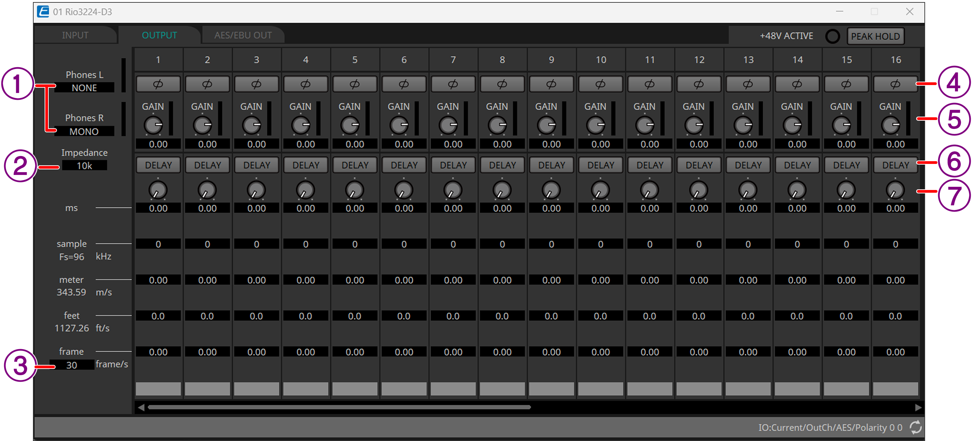Toggle DELAY button on channel 6
Screen dimensions: 980x441
(404, 165)
